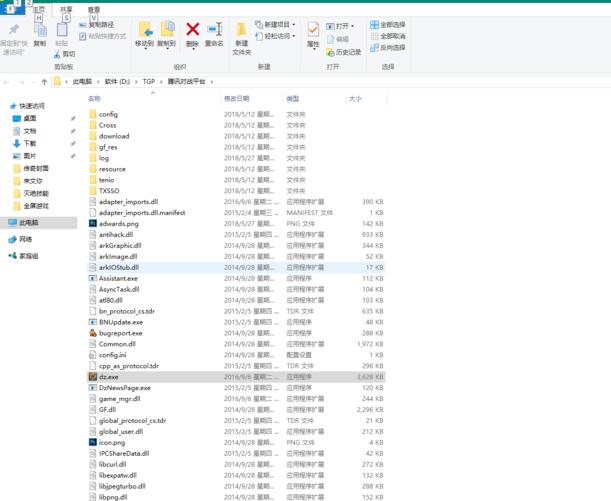Screen dimensions: 611x501
Task: Click the dz.exe application icon
Action: point(92,377)
